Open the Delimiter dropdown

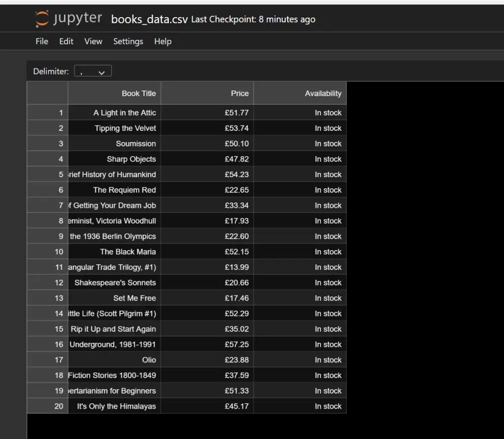[93, 71]
